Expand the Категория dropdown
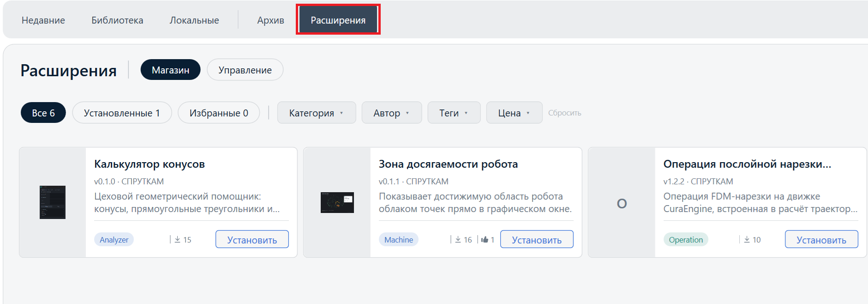868x304 pixels. (317, 113)
